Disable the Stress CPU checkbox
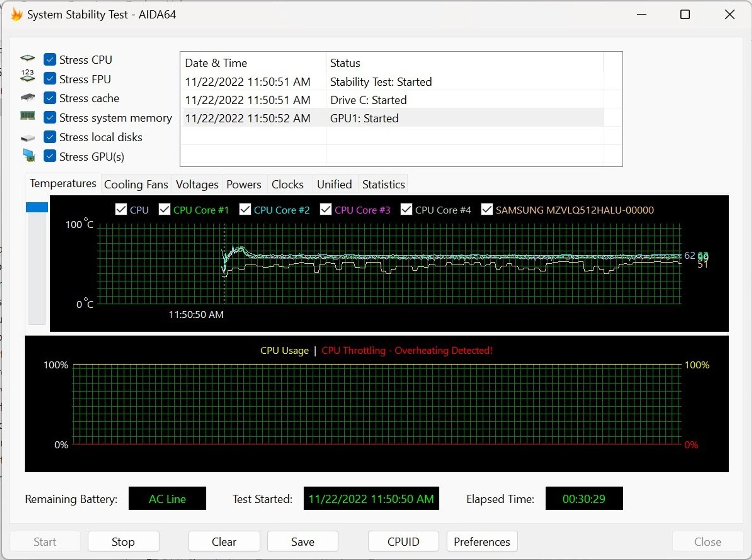The width and height of the screenshot is (752, 560). [50, 59]
